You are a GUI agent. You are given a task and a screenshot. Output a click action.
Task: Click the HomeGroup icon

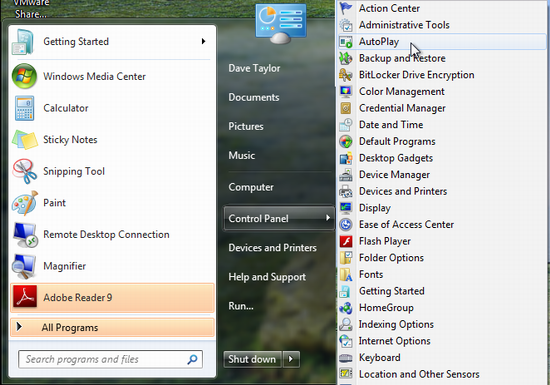346,308
